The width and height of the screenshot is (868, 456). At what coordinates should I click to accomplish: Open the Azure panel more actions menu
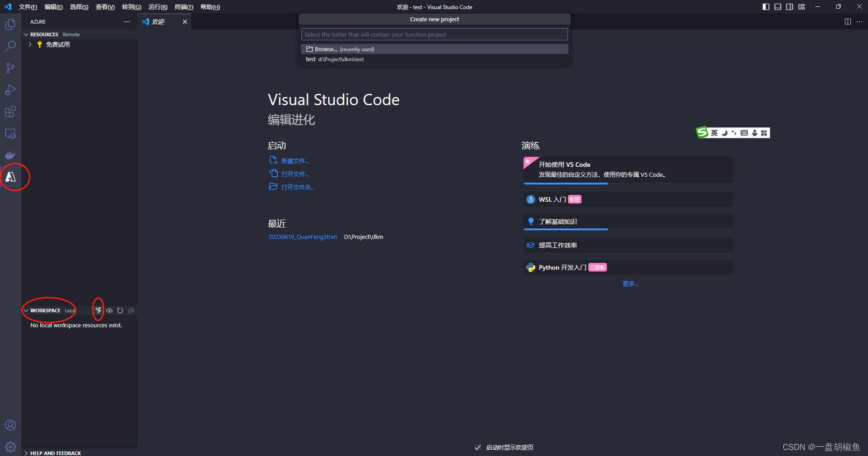(127, 22)
